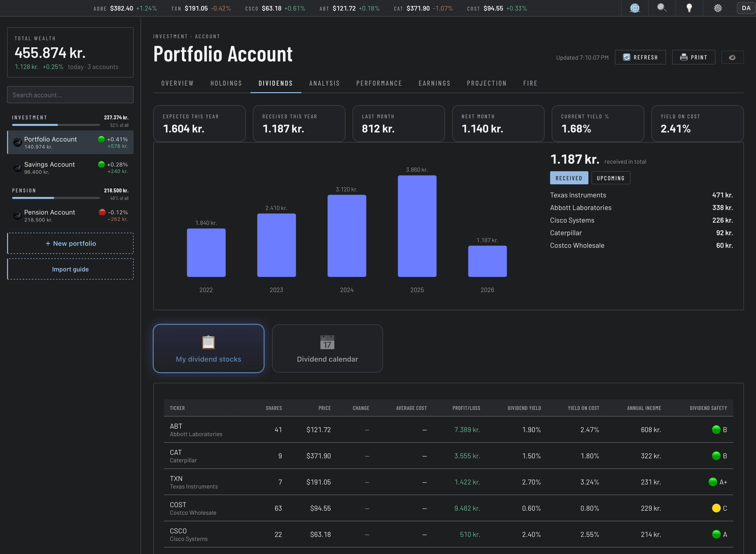Click the lightbulb icon in top bar
The height and width of the screenshot is (554, 756).
click(x=689, y=8)
